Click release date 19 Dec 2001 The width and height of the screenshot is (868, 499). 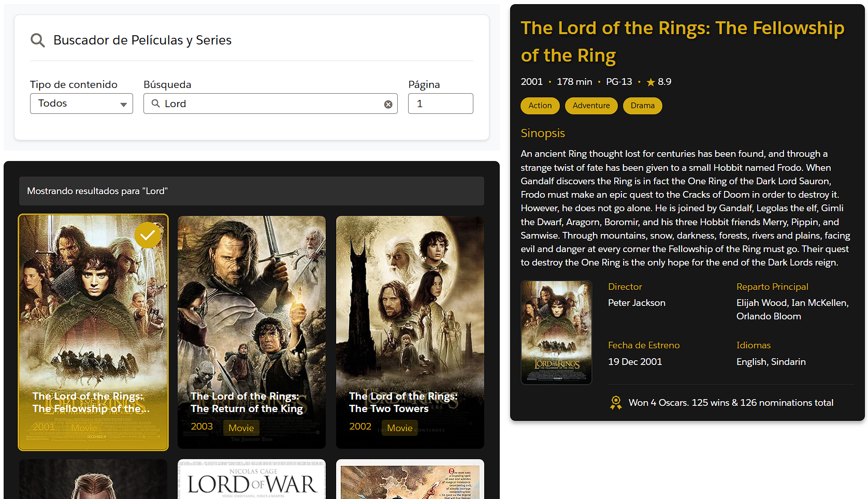click(635, 362)
